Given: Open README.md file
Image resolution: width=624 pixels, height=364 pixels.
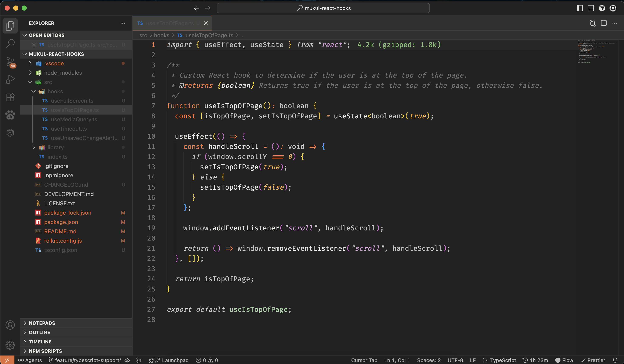Looking at the screenshot, I should (76, 231).
